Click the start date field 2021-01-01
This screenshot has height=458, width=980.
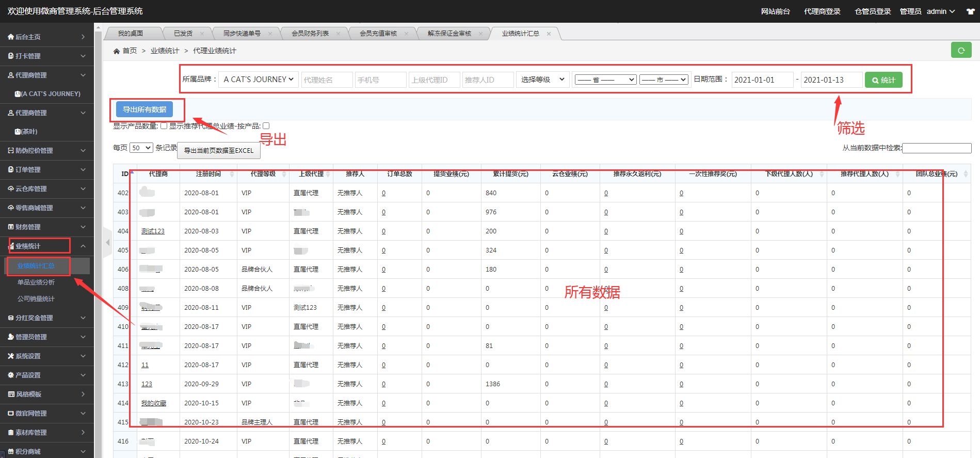(x=762, y=80)
